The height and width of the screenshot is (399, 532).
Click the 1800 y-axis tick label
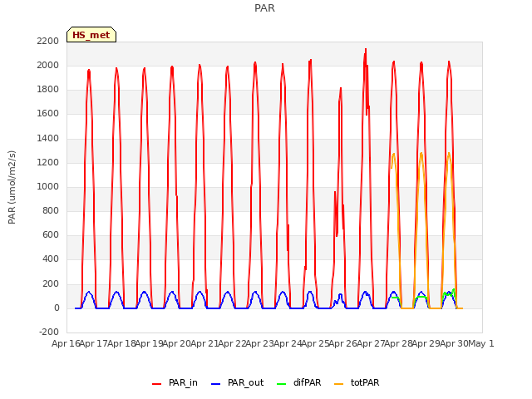pyautogui.click(x=48, y=90)
